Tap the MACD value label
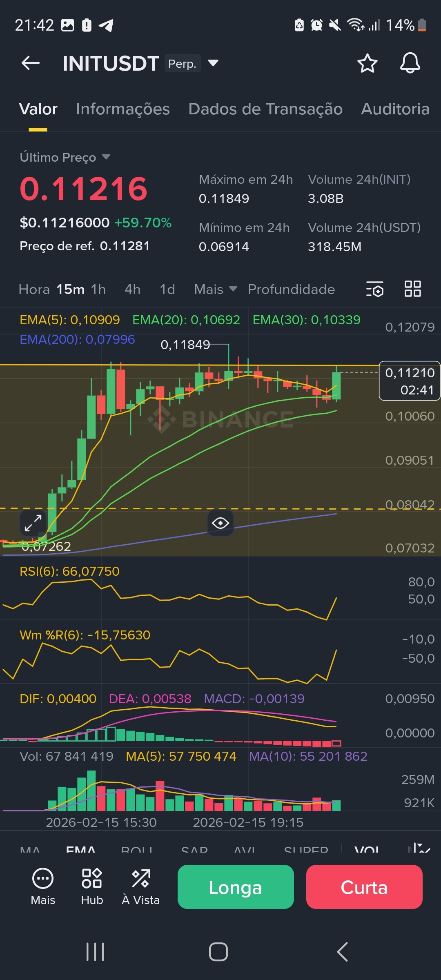Screen dimensions: 441x980 point(254,699)
